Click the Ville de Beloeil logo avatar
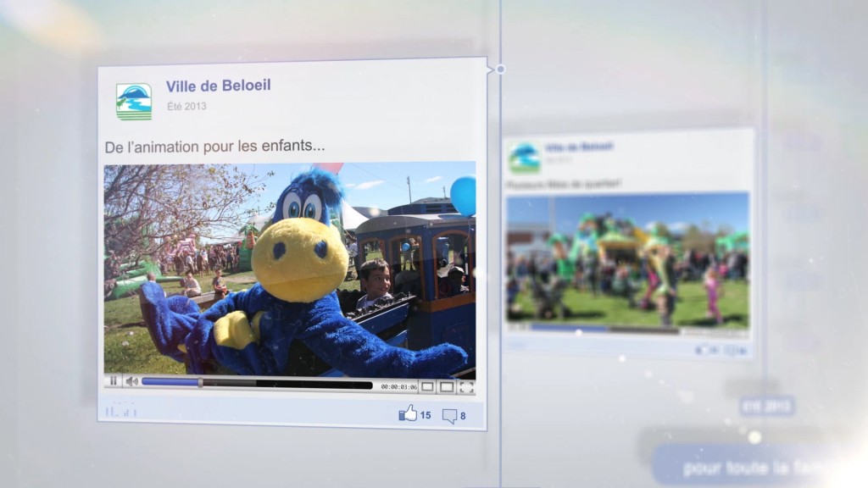This screenshot has height=488, width=868. 134,102
